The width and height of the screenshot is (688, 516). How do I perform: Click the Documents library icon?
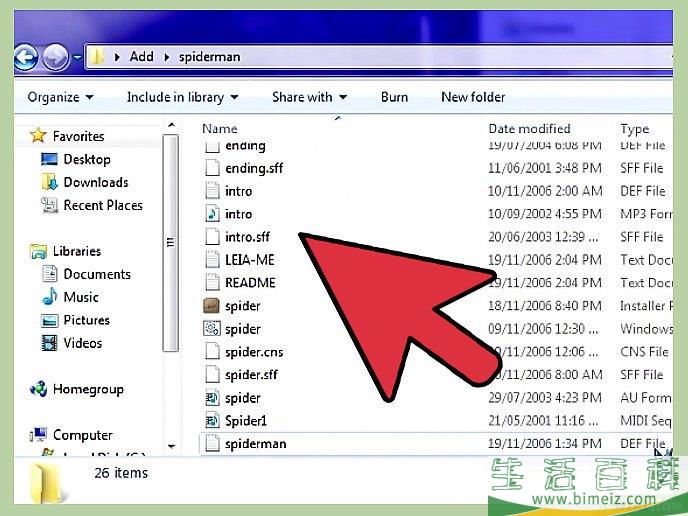pyautogui.click(x=50, y=274)
